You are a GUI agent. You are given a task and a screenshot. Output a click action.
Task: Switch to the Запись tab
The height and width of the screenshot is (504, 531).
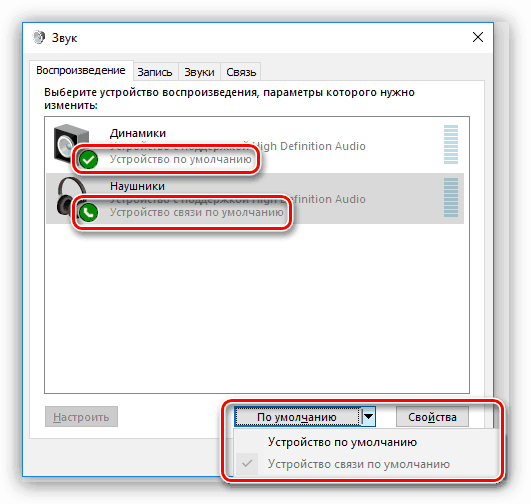[x=155, y=72]
